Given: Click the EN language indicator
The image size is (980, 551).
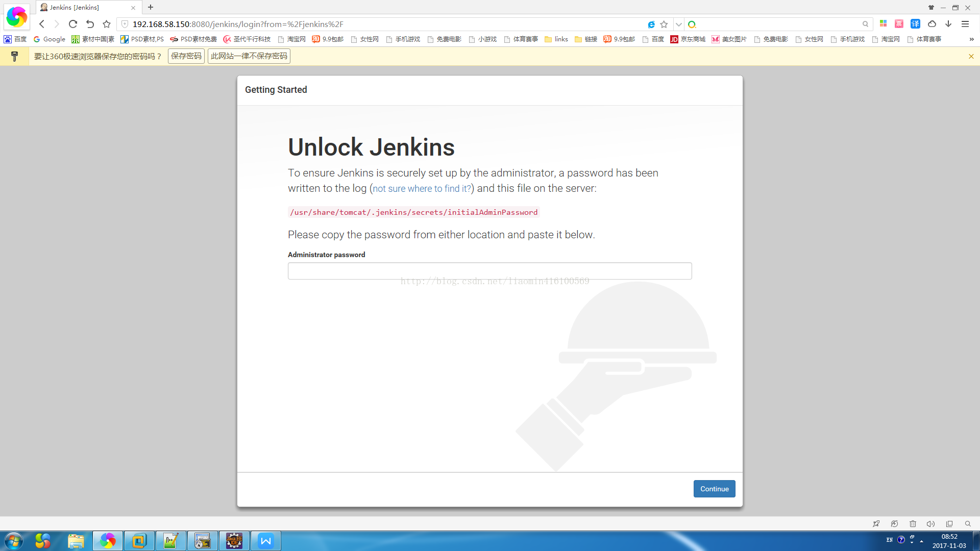Looking at the screenshot, I should (890, 540).
